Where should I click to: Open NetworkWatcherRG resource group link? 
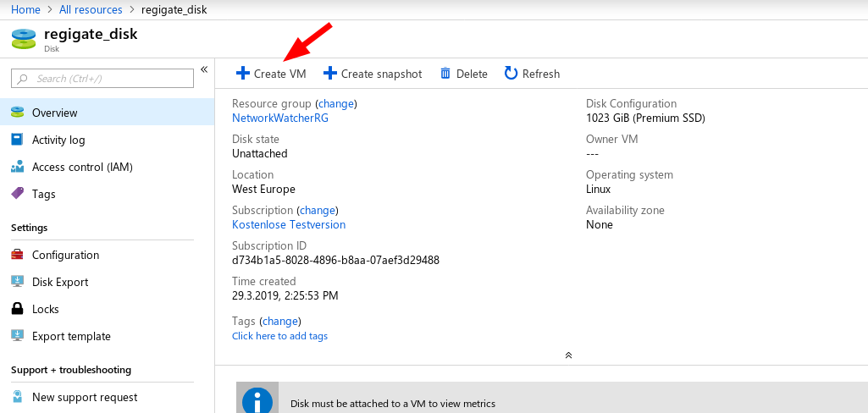(280, 118)
